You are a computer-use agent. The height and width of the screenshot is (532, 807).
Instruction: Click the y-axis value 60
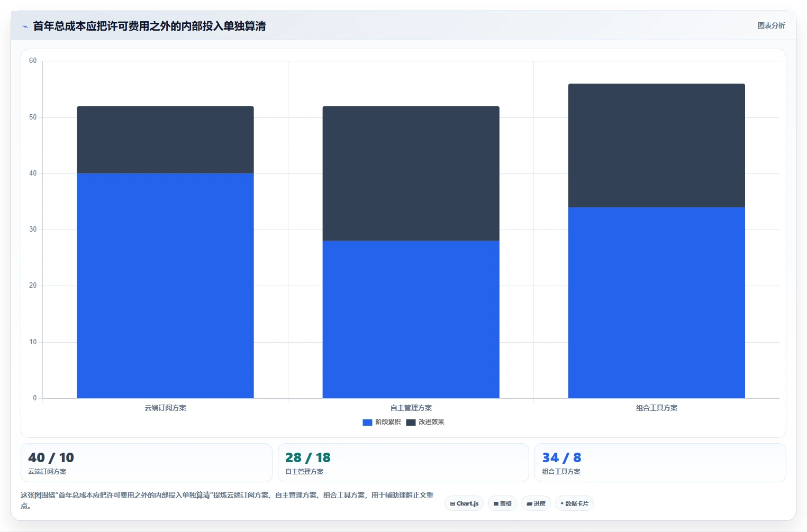[x=33, y=61]
